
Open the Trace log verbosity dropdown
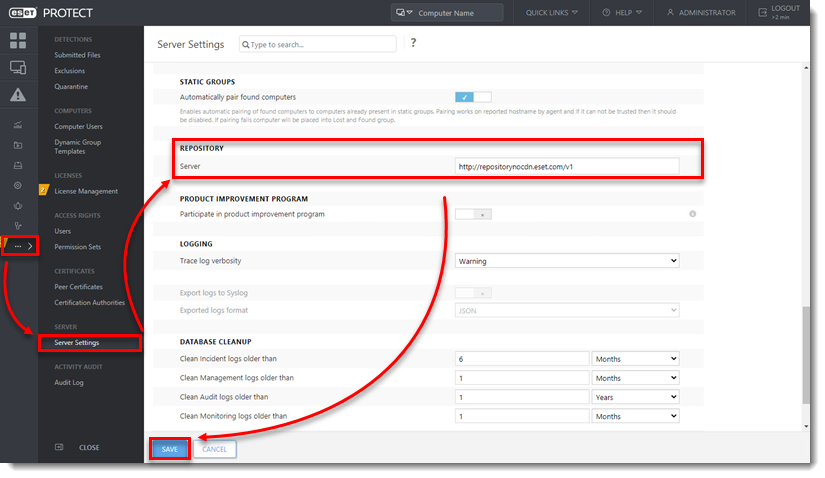566,261
